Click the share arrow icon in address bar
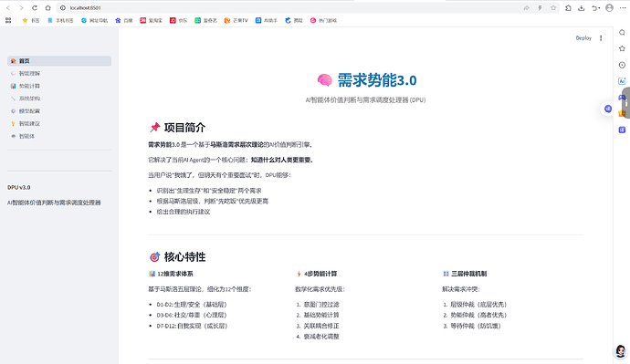630x364 pixels. pos(526,8)
